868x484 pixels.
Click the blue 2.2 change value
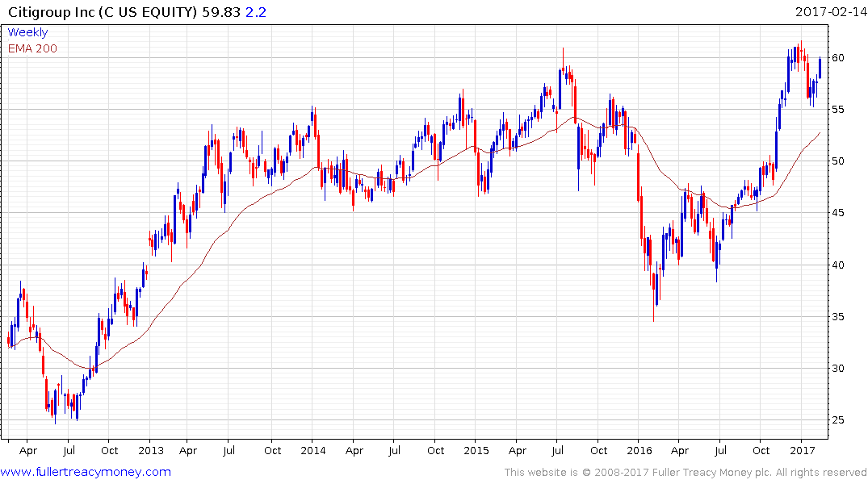[x=256, y=12]
